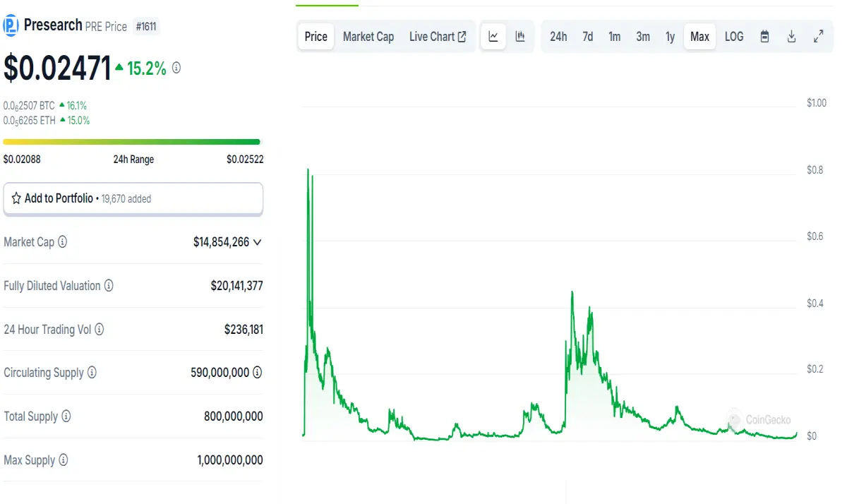Image resolution: width=847 pixels, height=504 pixels.
Task: Select the Price tab
Action: (x=316, y=37)
